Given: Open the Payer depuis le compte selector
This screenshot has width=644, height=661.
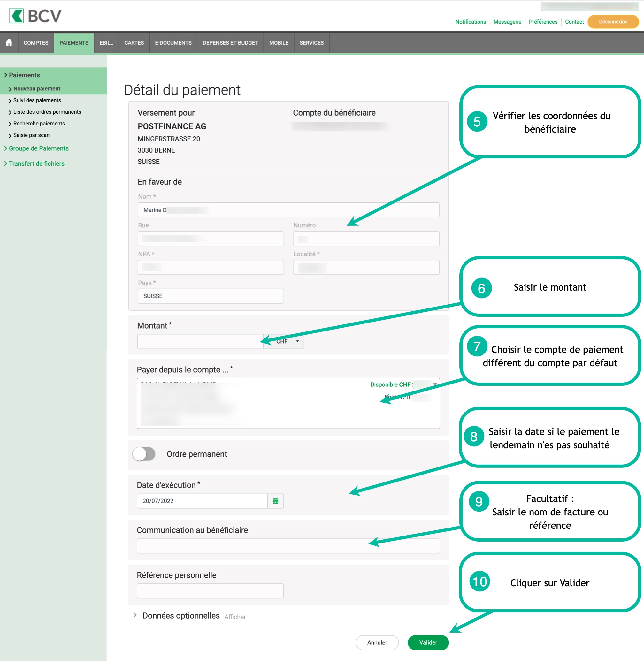Looking at the screenshot, I should tap(288, 403).
